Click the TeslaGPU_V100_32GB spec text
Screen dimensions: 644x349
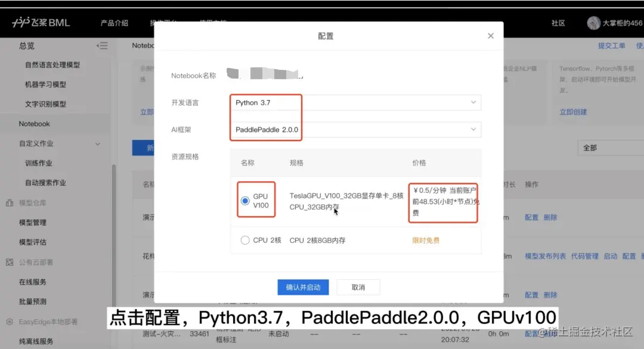[346, 201]
